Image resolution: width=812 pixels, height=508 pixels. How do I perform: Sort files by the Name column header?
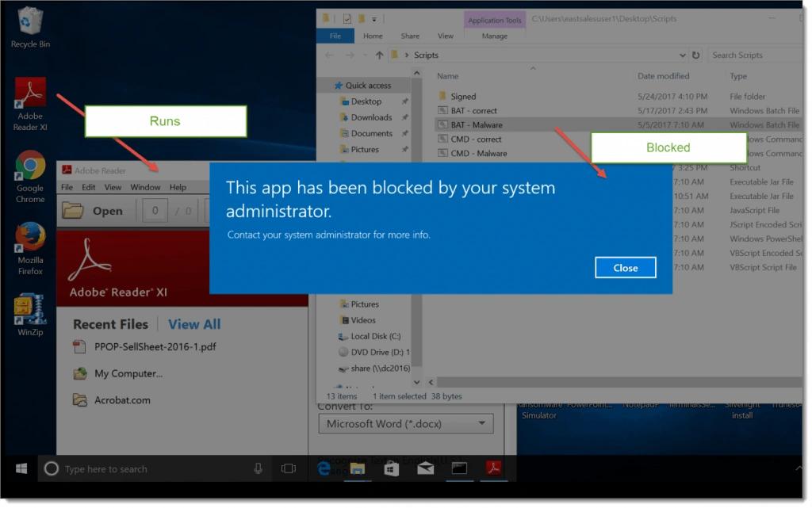[x=447, y=76]
